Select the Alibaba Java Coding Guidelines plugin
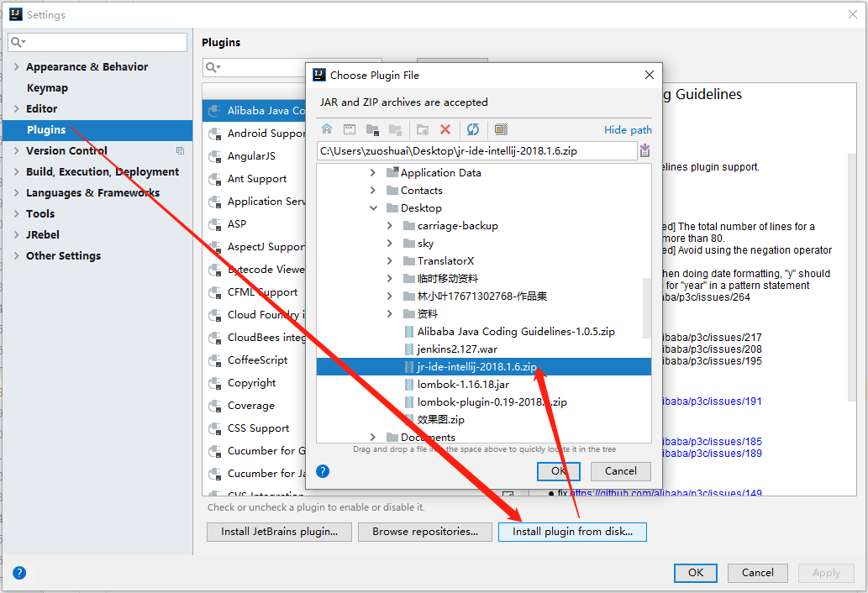868x593 pixels. (x=254, y=111)
